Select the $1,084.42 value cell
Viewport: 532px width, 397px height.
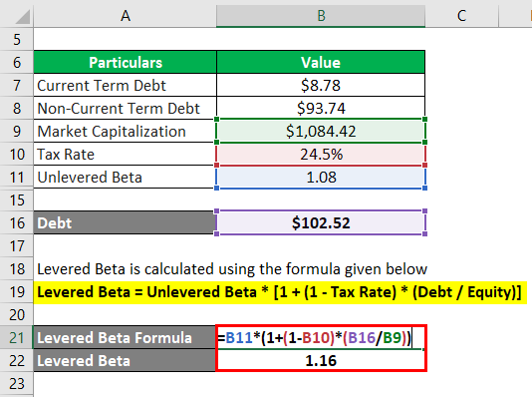(321, 131)
